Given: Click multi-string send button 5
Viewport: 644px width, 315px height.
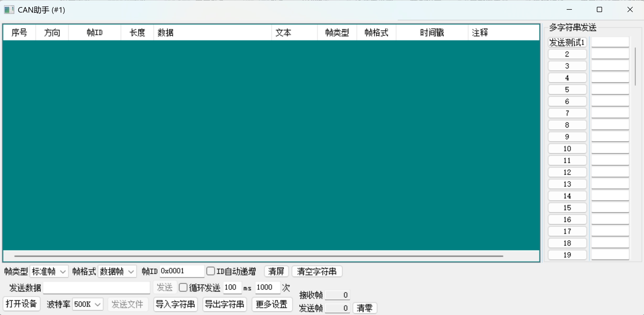Looking at the screenshot, I should [x=567, y=90].
